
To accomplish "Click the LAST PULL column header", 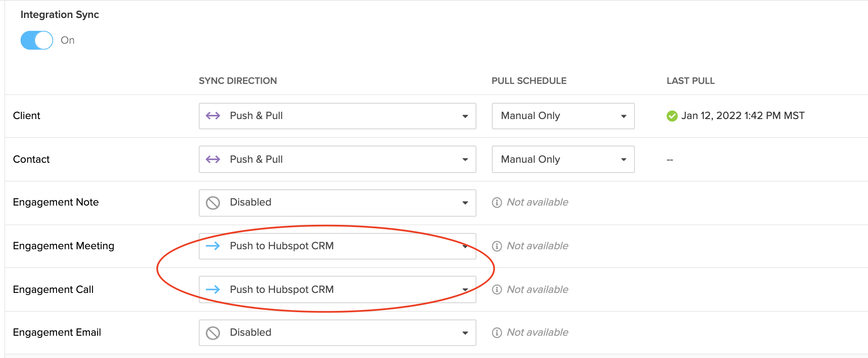I will (691, 81).
